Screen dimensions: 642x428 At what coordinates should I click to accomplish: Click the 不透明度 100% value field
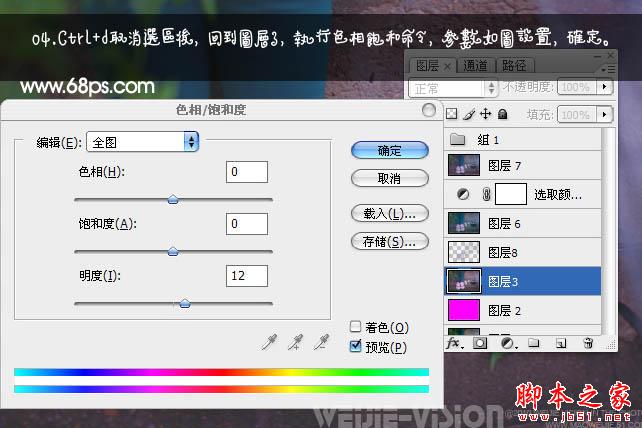tap(577, 87)
